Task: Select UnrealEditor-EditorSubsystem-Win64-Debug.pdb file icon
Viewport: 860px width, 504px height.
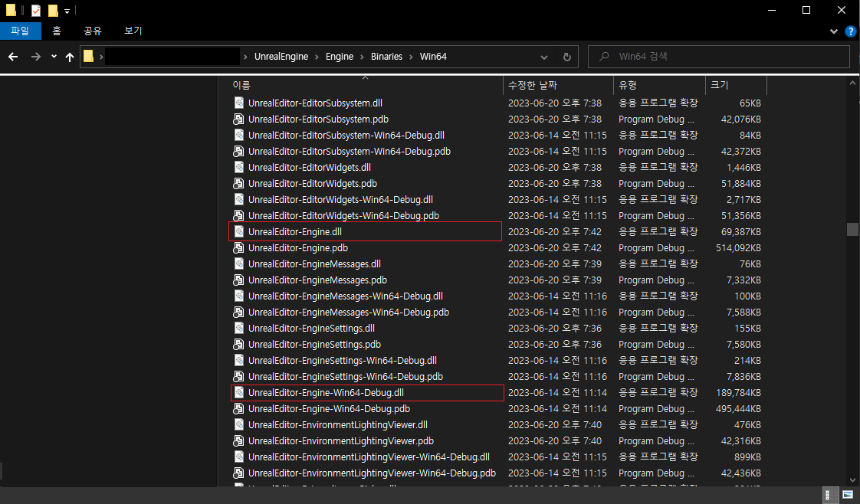Action: coord(238,151)
